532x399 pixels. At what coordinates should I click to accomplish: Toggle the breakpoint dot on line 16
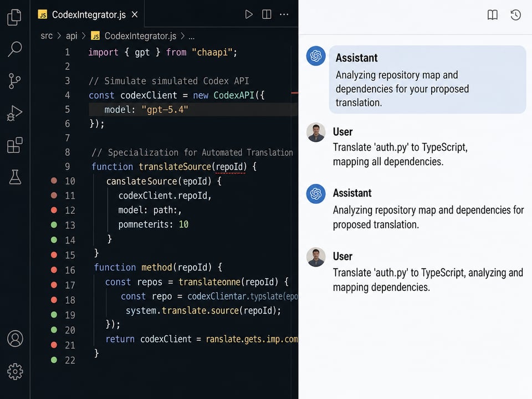point(54,270)
